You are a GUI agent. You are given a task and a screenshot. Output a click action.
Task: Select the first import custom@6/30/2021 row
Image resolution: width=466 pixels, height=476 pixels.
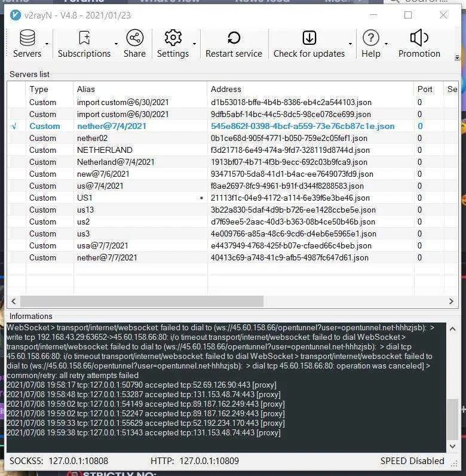(232, 102)
